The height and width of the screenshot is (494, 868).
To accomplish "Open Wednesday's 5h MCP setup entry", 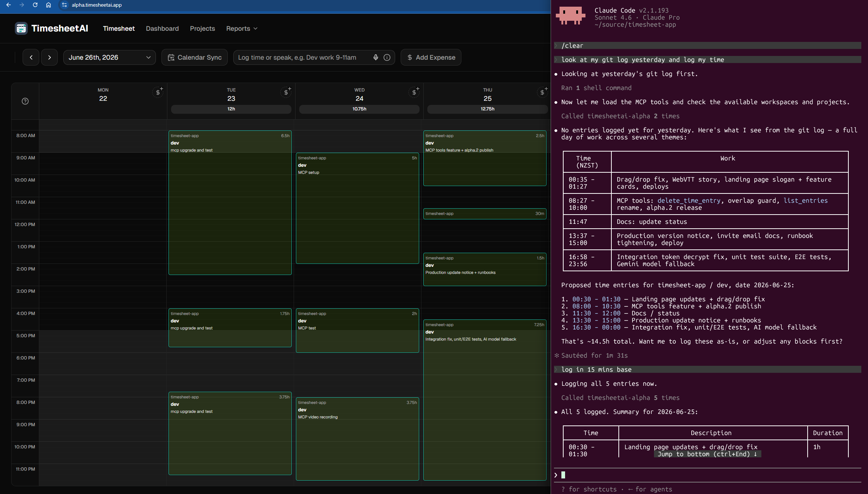I will (x=357, y=208).
